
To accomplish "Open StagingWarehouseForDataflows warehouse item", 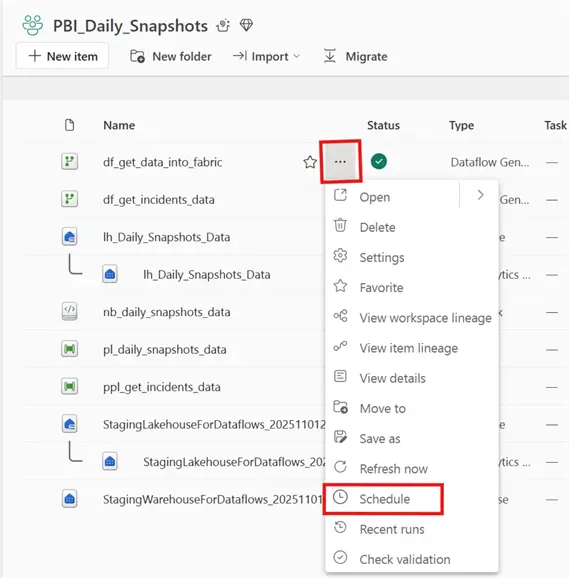I will click(213, 499).
